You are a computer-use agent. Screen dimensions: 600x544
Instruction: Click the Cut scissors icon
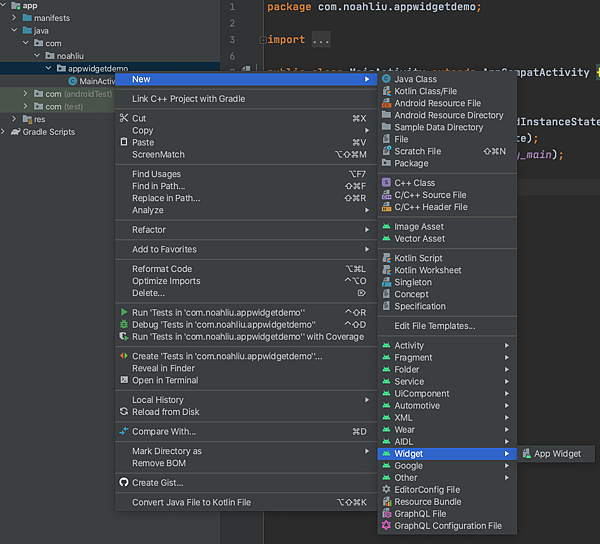(124, 118)
